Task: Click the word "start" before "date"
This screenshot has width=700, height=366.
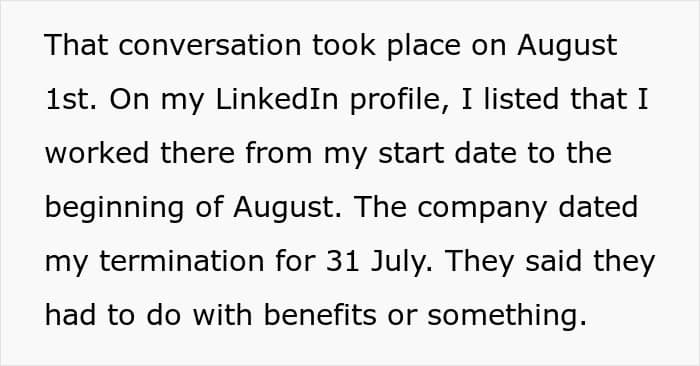Action: pos(411,154)
